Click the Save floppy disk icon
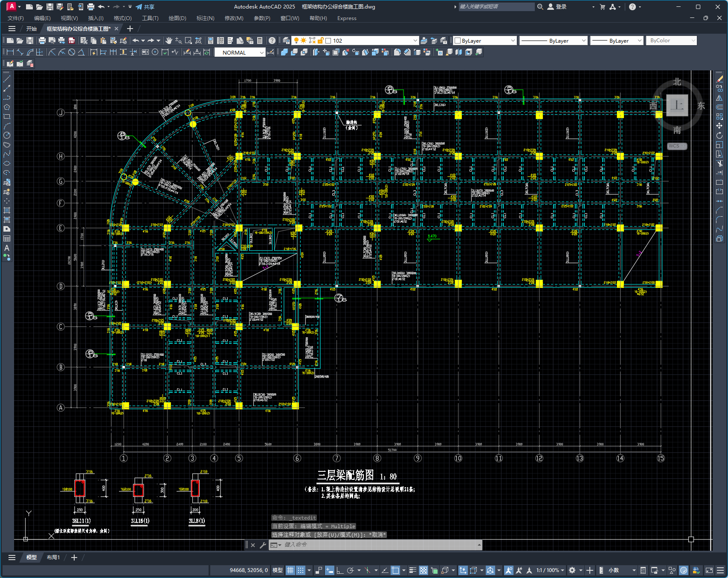This screenshot has width=728, height=578. [x=30, y=41]
